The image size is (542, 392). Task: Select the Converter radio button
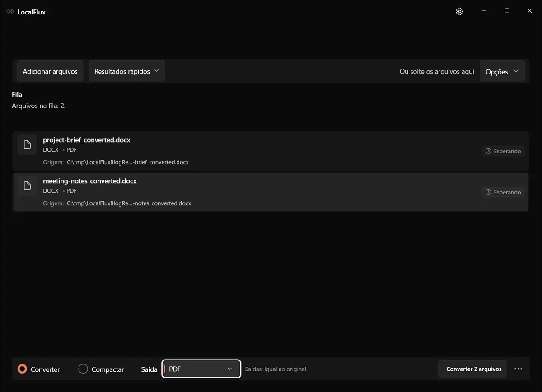[22, 369]
